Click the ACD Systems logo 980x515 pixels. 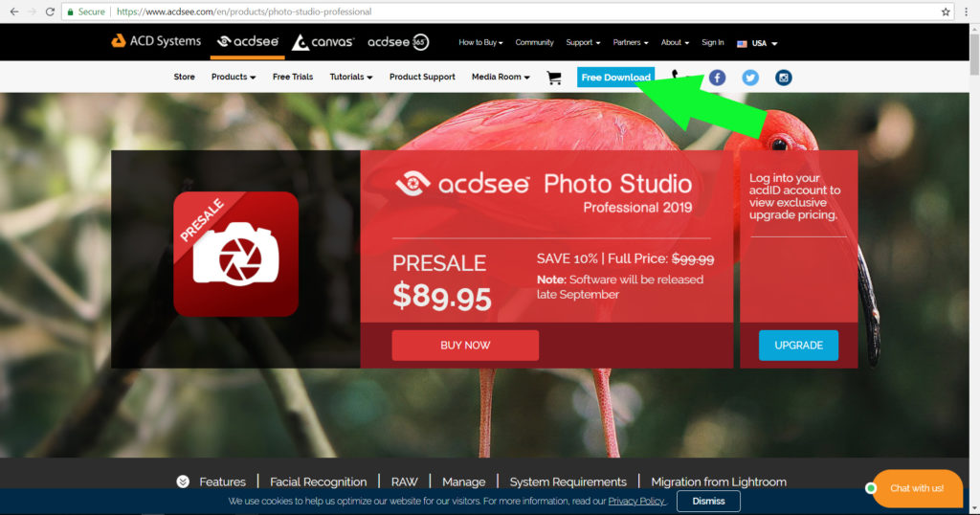156,41
